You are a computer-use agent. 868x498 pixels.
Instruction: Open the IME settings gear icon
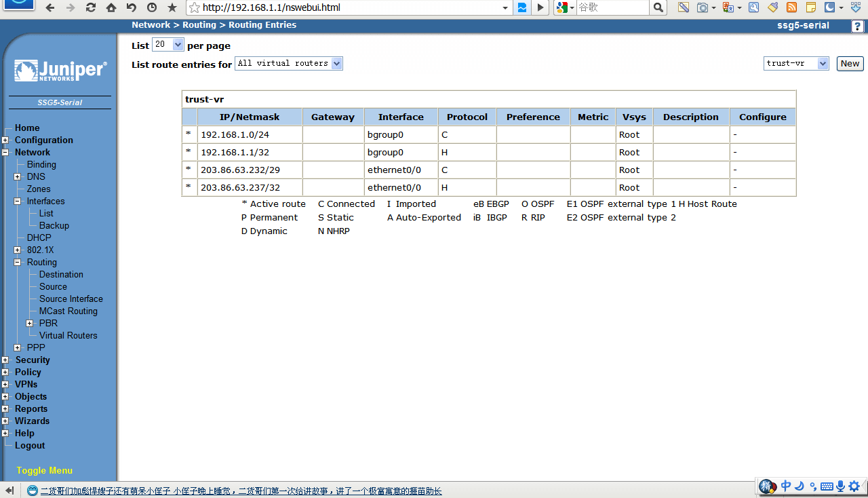tap(854, 486)
